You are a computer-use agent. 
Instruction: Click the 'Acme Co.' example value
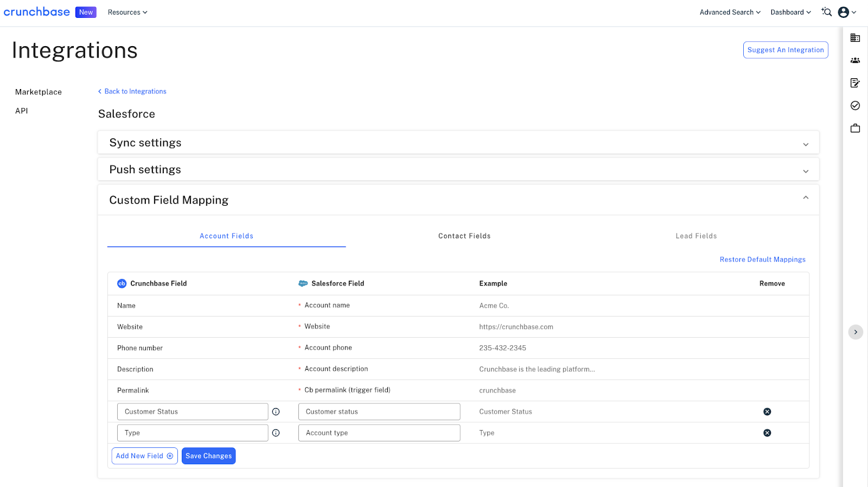(x=494, y=306)
